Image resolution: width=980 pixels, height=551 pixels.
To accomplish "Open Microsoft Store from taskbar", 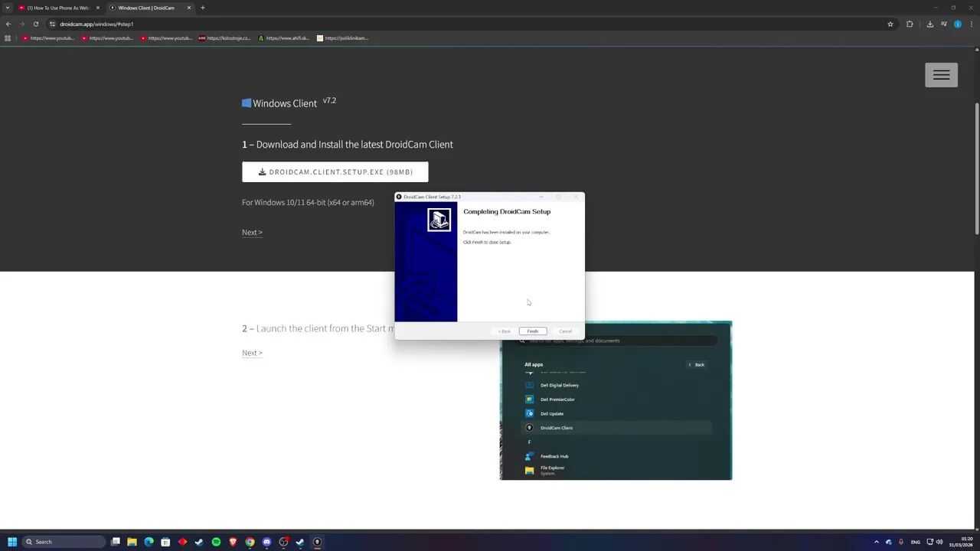I will [165, 542].
